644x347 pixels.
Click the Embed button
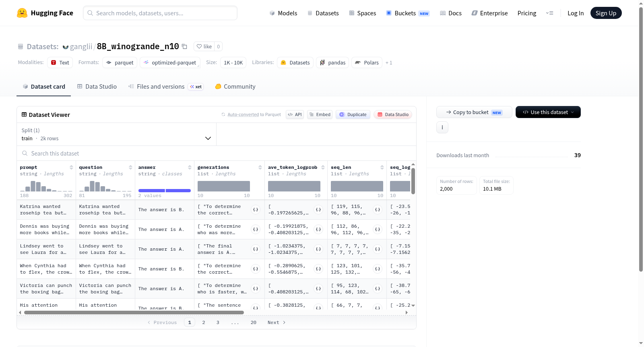[320, 114]
